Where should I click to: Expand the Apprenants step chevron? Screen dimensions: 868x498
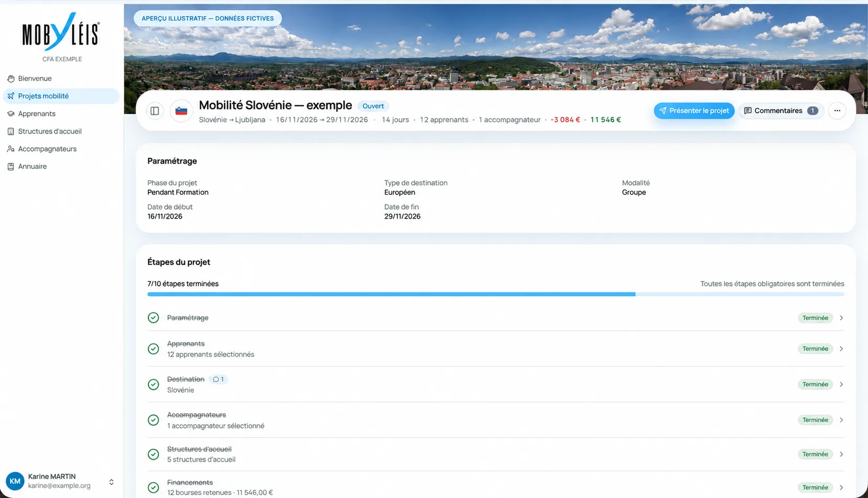(841, 349)
